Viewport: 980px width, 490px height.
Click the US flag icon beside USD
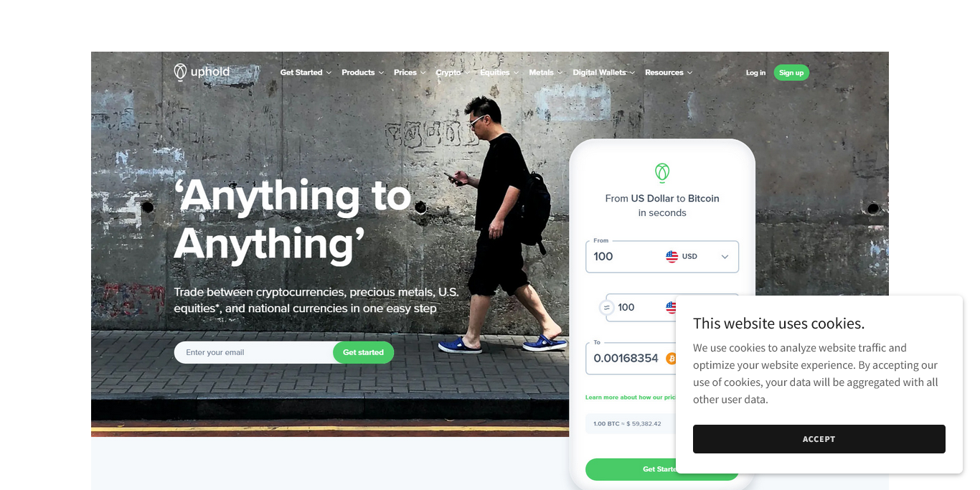coord(672,256)
